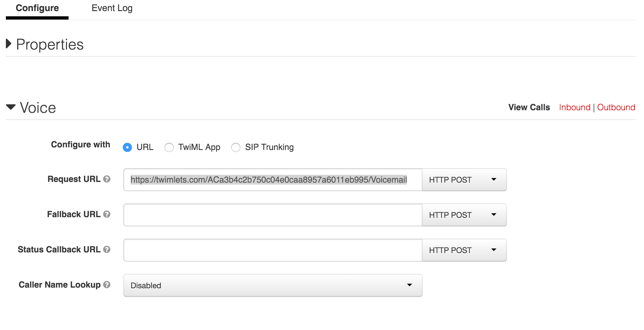Image resolution: width=644 pixels, height=330 pixels.
Task: Expand the Properties section triangle
Action: coord(9,44)
